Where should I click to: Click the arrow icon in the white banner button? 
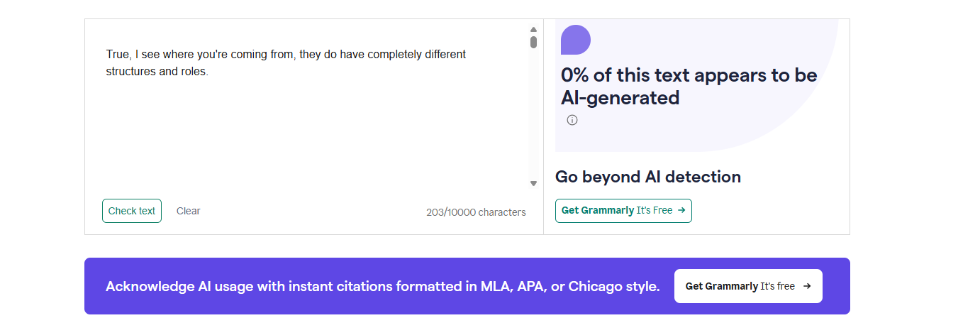(807, 286)
